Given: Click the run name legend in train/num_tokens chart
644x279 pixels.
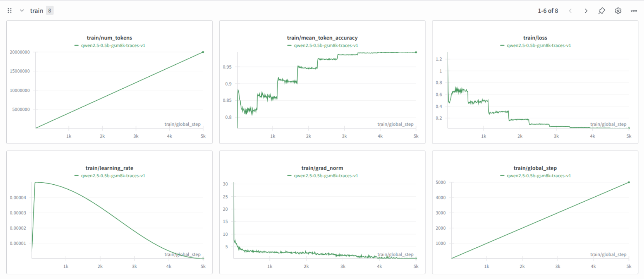Looking at the screenshot, I should [x=113, y=45].
